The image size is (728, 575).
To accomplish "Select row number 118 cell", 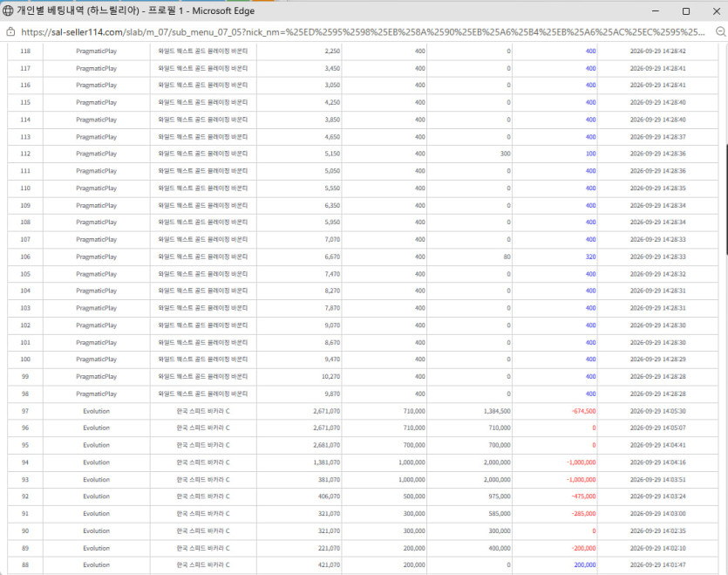I will pos(25,51).
